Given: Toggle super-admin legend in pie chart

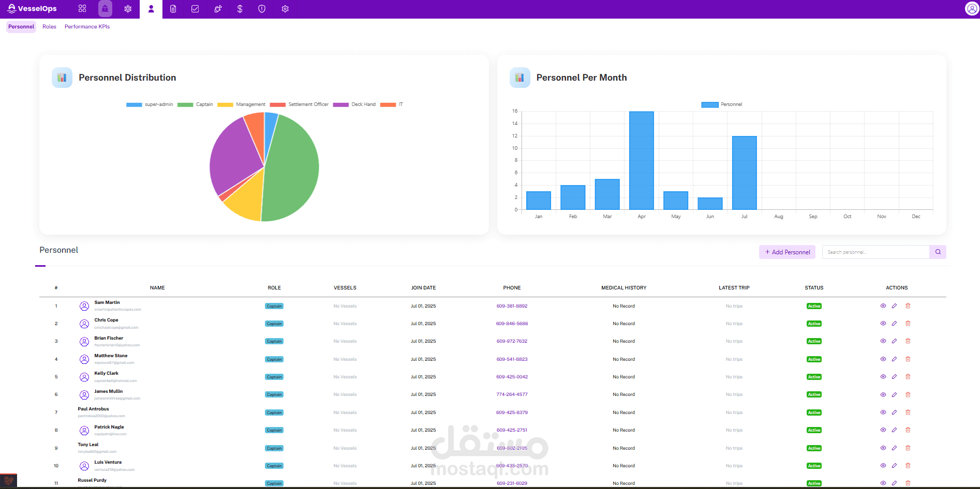Looking at the screenshot, I should (150, 104).
